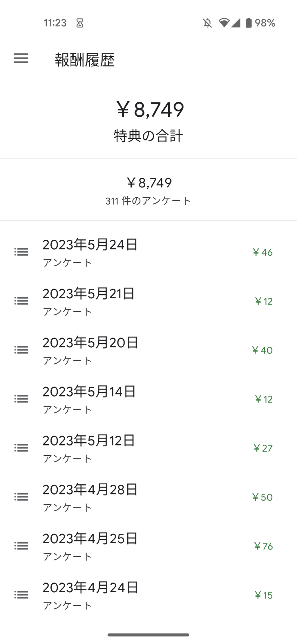Tap the bottom gesture navigation bar

148,635
